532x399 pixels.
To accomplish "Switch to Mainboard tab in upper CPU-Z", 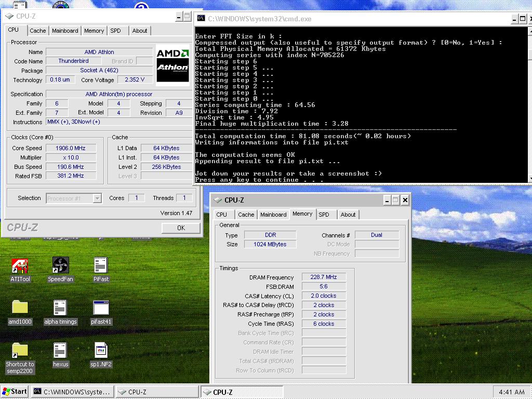I will click(65, 31).
